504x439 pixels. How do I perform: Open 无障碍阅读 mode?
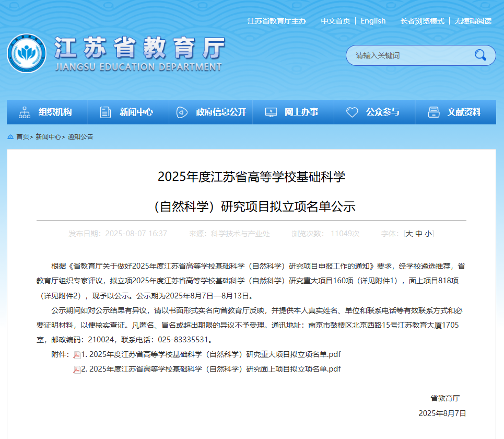click(x=473, y=21)
